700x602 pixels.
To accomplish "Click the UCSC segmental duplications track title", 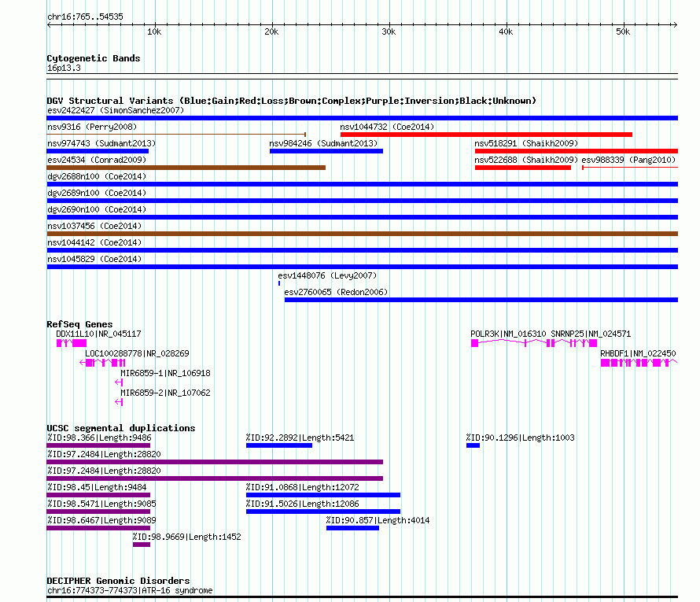I will 121,428.
